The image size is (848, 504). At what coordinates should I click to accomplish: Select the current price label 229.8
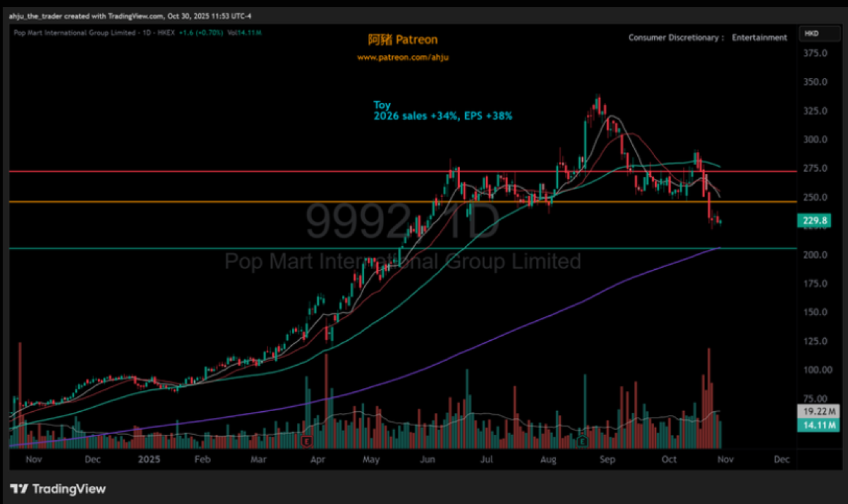point(815,220)
